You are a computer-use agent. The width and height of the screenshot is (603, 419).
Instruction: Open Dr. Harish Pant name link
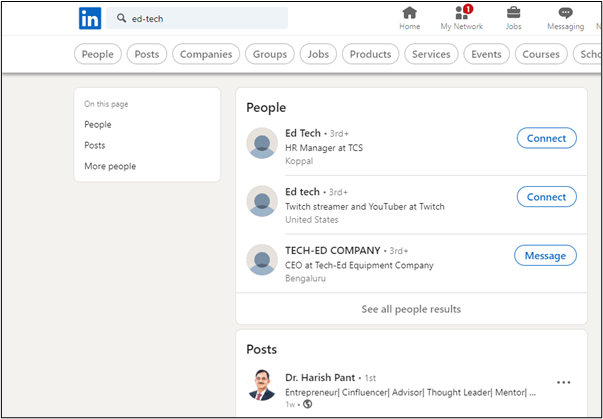pos(320,377)
